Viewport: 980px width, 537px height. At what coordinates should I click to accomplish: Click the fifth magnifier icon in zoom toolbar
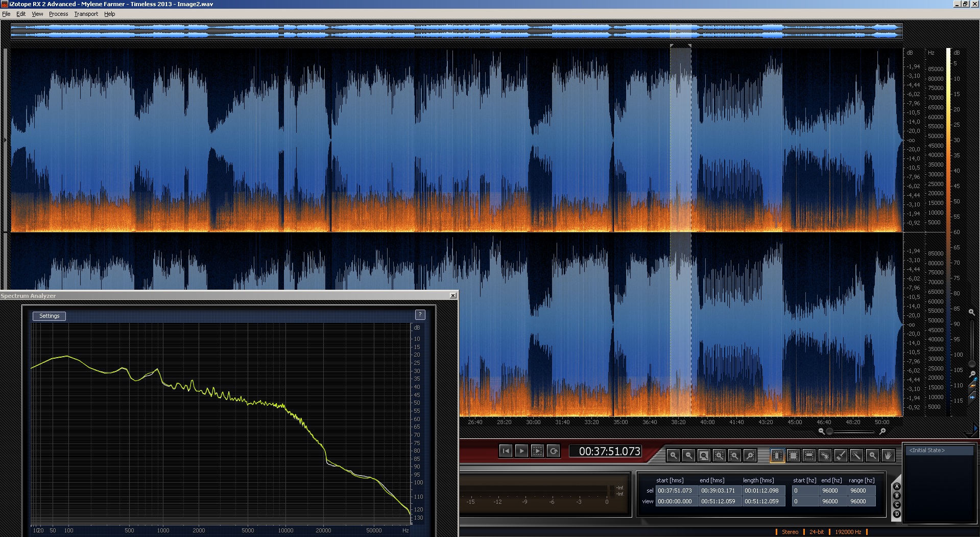click(734, 455)
